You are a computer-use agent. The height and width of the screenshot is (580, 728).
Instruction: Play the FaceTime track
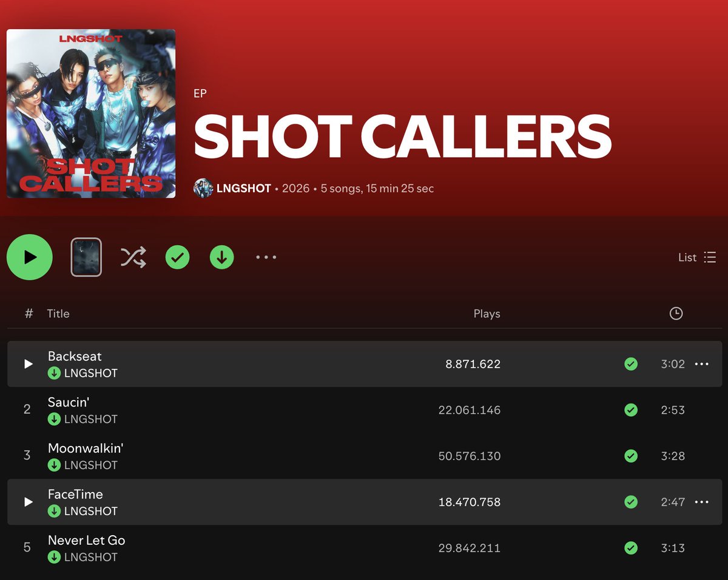click(28, 502)
